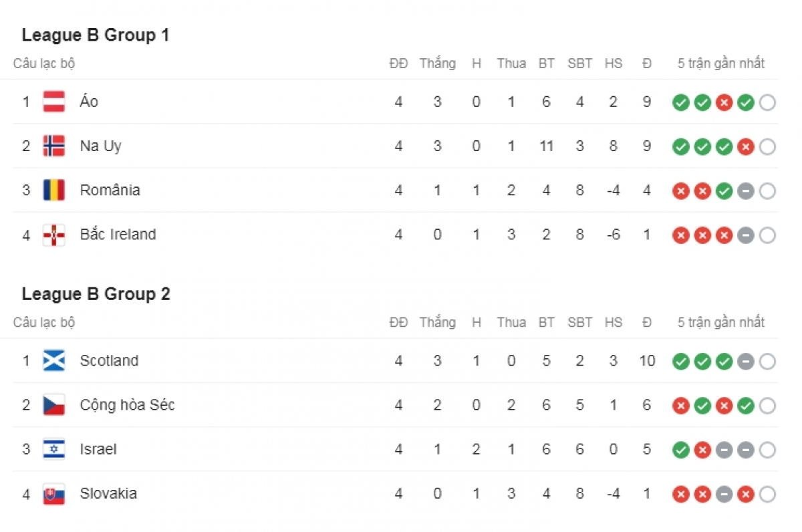Click România's green win result icon

[724, 191]
